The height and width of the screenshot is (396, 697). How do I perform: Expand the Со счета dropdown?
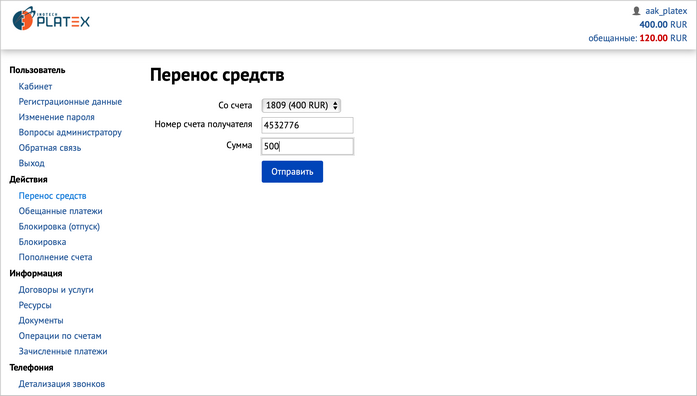coord(301,105)
